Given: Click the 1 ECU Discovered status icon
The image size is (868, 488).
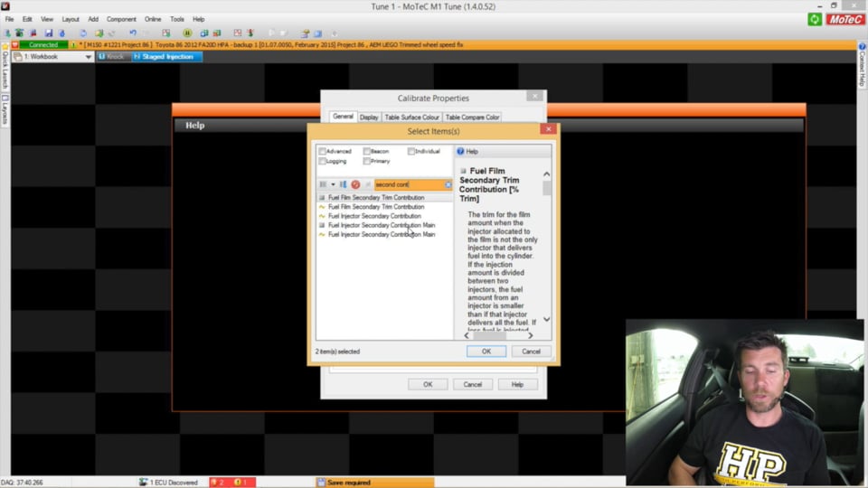Looking at the screenshot, I should click(144, 483).
